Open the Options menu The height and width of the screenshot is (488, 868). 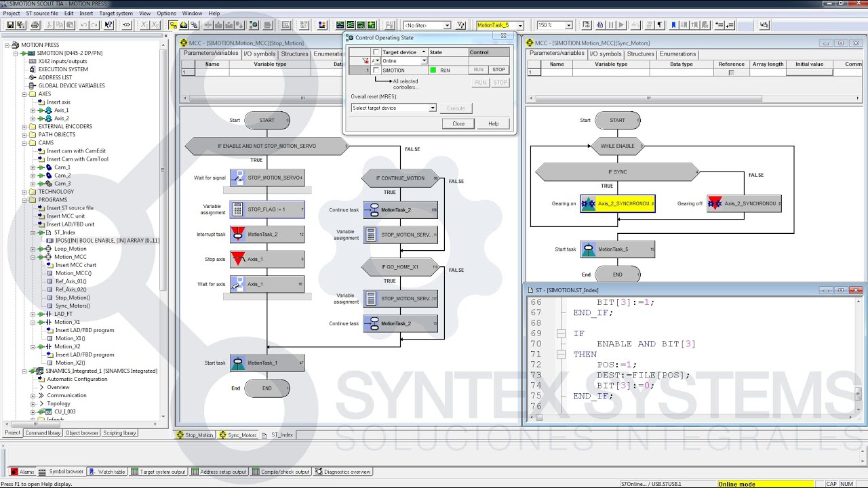[x=166, y=13]
